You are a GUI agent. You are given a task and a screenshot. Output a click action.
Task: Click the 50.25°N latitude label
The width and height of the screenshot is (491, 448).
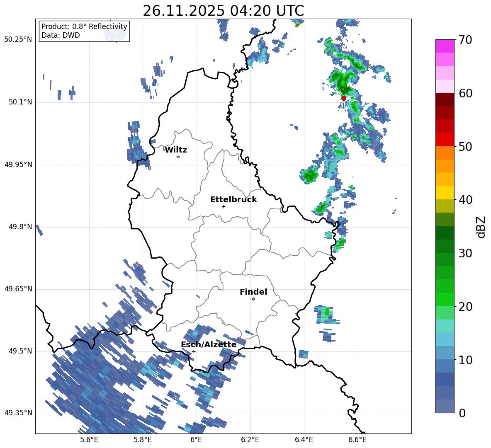point(18,40)
